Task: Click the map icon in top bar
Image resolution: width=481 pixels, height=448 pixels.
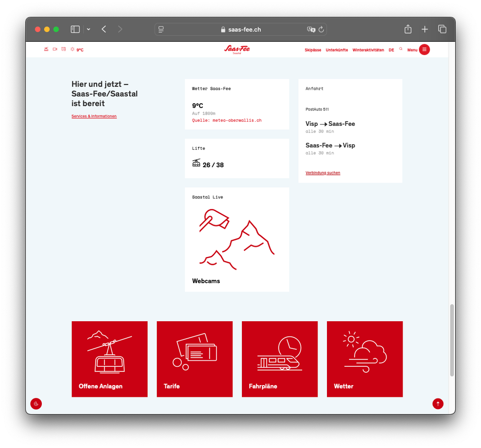Action: pos(63,49)
